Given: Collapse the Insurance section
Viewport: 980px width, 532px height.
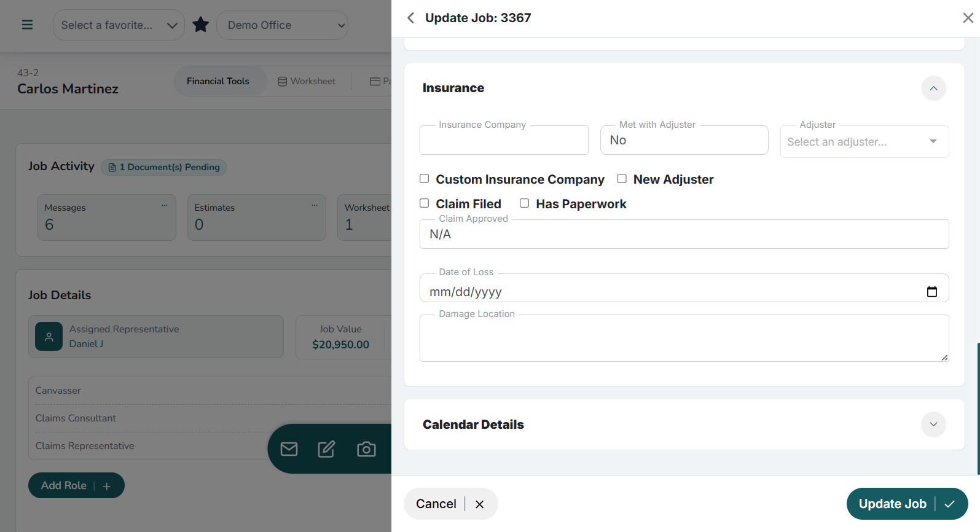Looking at the screenshot, I should click(933, 88).
